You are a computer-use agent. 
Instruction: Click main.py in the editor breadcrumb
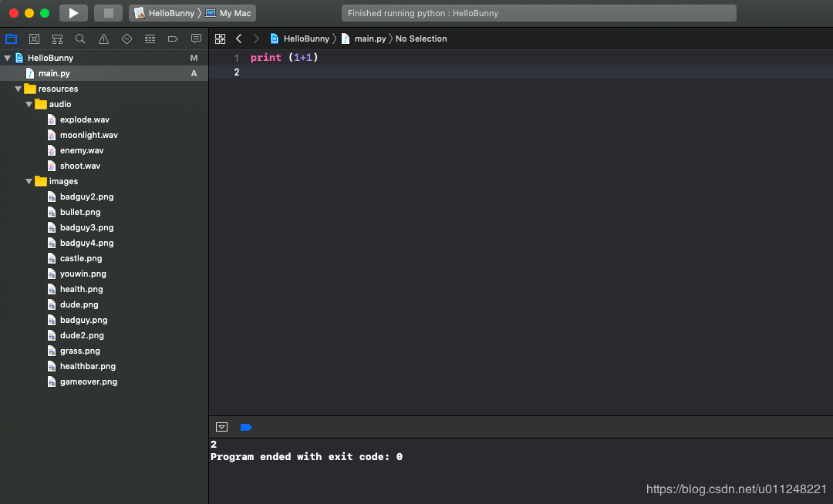[x=364, y=39]
